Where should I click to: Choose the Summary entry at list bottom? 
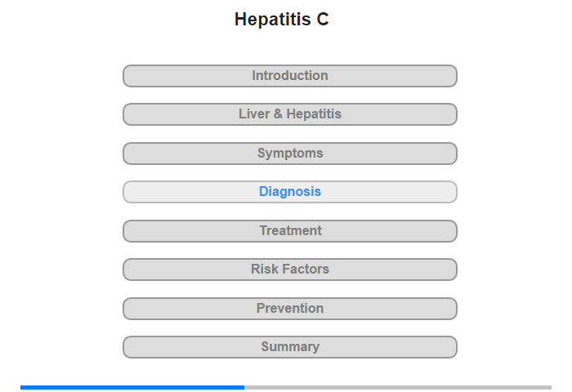[x=290, y=347]
